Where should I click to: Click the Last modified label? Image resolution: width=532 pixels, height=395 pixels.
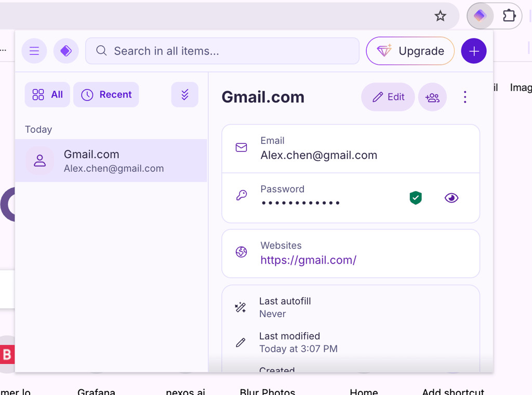(289, 336)
